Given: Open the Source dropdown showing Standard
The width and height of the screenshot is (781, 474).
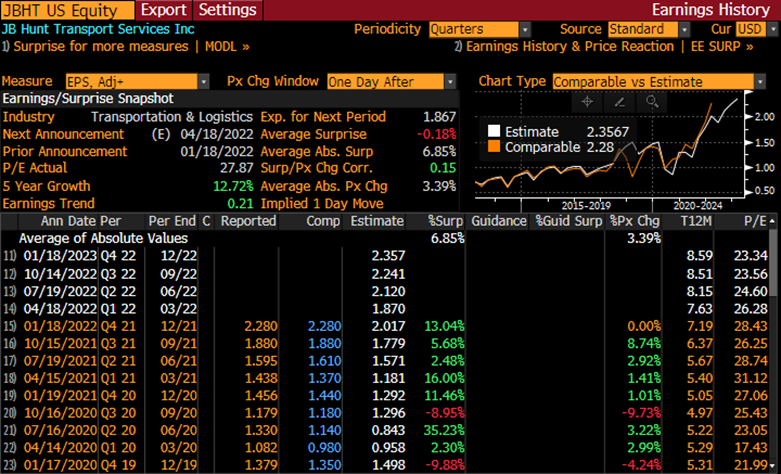Looking at the screenshot, I should coord(649,29).
